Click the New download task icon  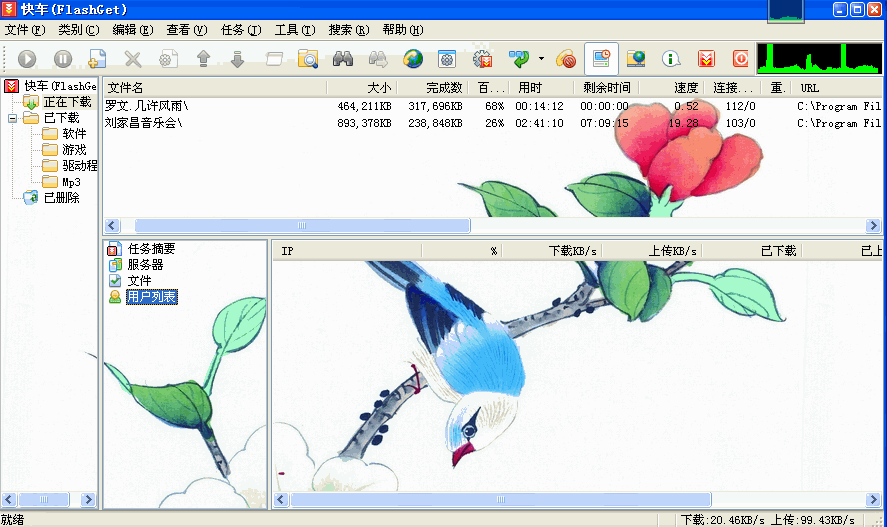coord(97,59)
